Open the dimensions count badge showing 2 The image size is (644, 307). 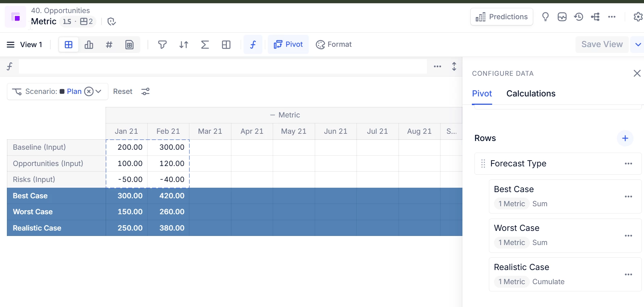point(87,22)
